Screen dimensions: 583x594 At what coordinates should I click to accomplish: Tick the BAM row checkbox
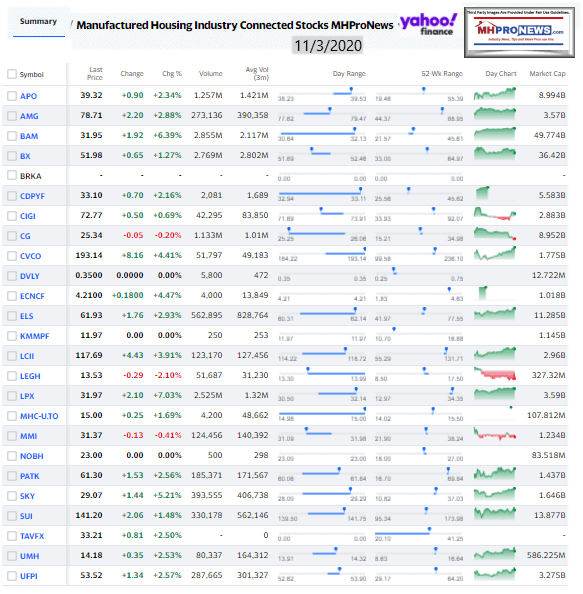12,136
